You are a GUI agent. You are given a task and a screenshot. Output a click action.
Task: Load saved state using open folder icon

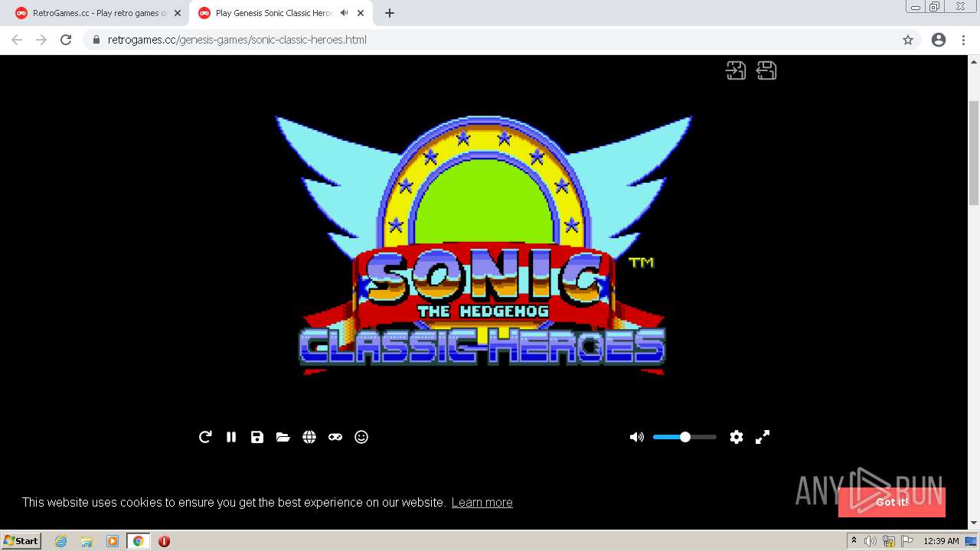(283, 437)
